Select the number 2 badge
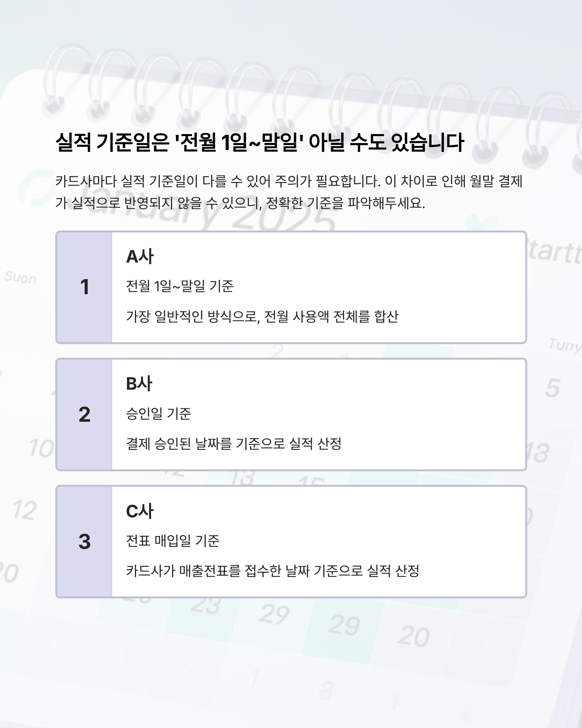 coord(85,414)
